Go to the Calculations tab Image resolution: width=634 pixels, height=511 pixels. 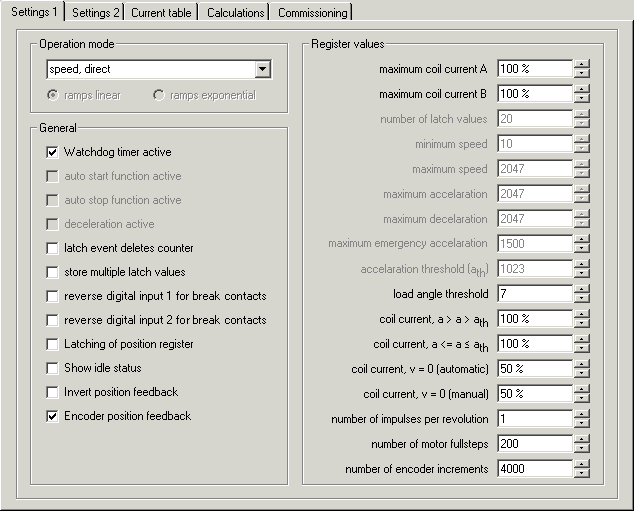(x=235, y=13)
